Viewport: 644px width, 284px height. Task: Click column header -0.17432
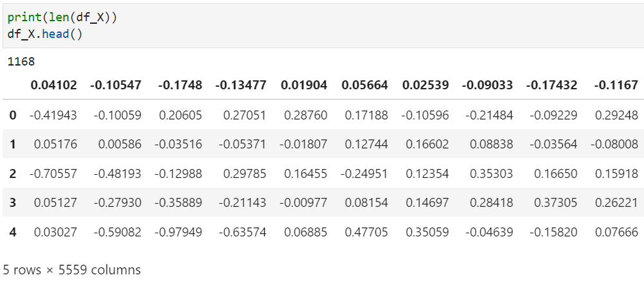click(x=551, y=85)
